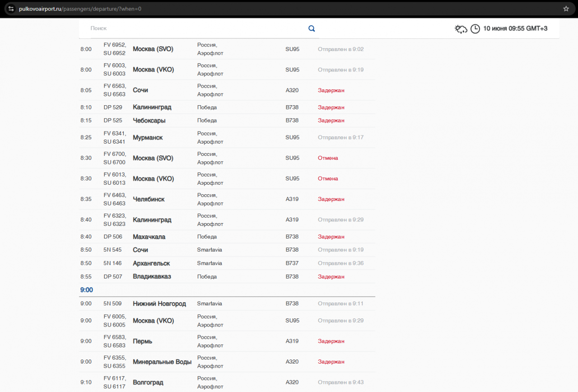Open the Чебоксары flight details
This screenshot has width=578, height=392.
[149, 121]
